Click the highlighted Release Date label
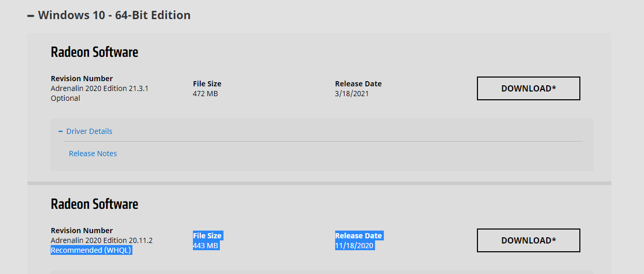 (x=358, y=236)
